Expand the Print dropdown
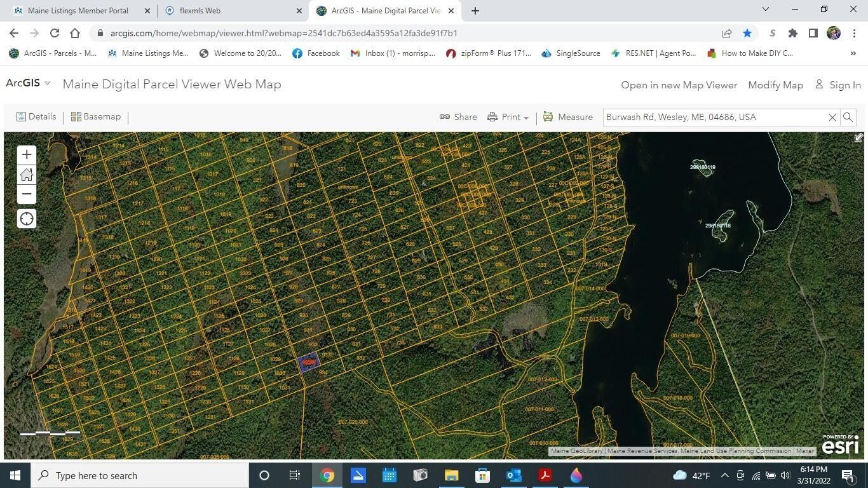868x488 pixels. pos(508,117)
